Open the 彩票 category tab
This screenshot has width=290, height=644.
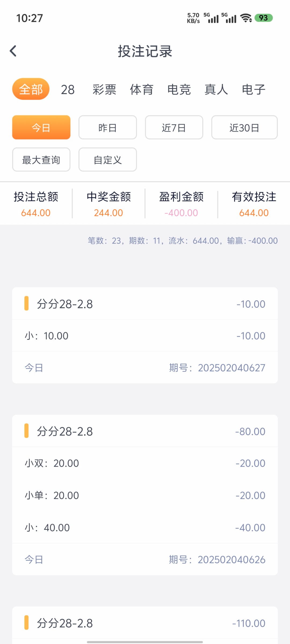104,90
